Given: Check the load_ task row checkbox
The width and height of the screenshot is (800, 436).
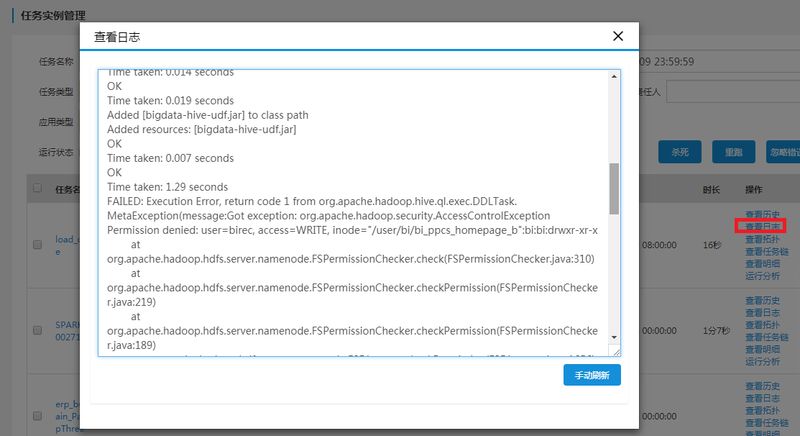Looking at the screenshot, I should [x=38, y=245].
